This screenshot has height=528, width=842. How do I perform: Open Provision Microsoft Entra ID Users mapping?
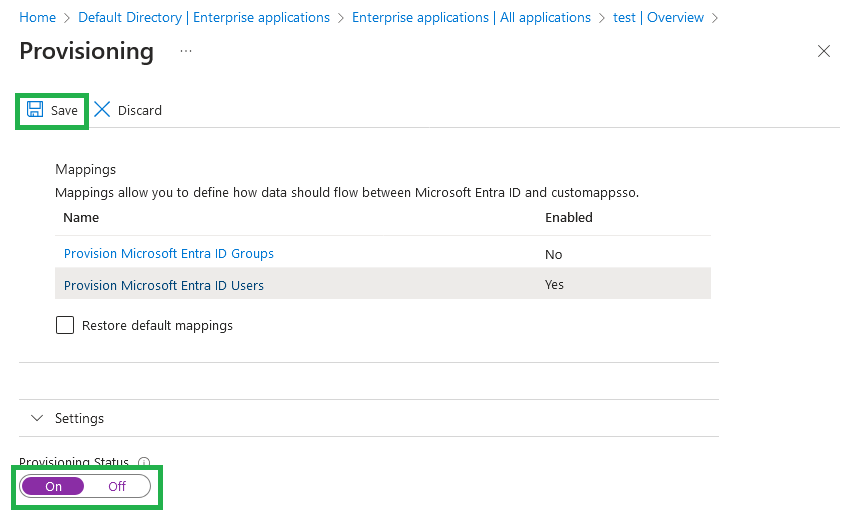(164, 285)
